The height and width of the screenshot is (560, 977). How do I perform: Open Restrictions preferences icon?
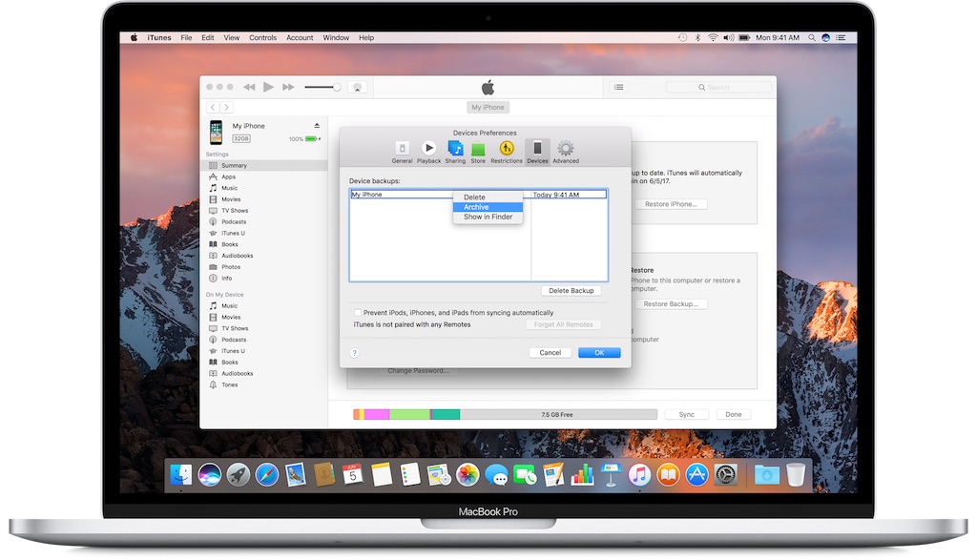pyautogui.click(x=507, y=149)
